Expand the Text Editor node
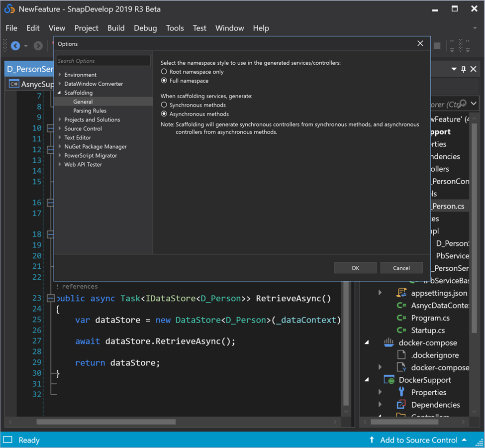This screenshot has height=448, width=485. click(60, 137)
